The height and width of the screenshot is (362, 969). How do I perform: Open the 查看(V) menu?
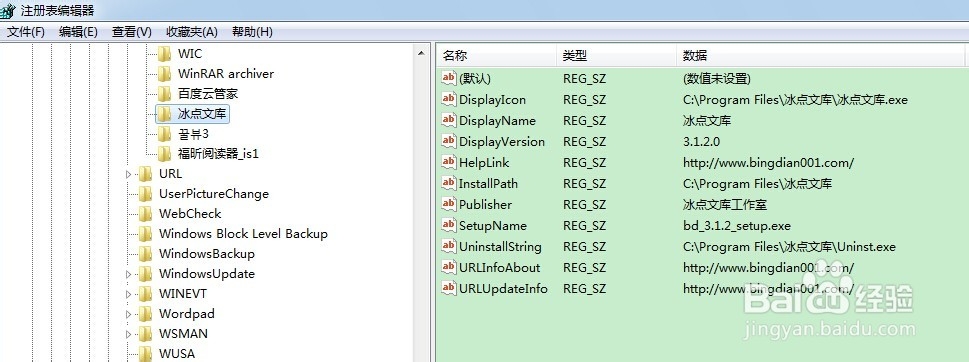coord(132,32)
